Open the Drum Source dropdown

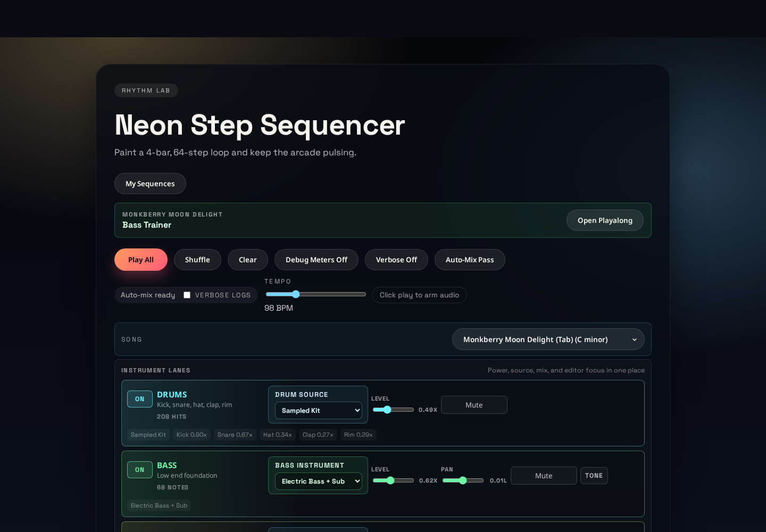tap(319, 410)
